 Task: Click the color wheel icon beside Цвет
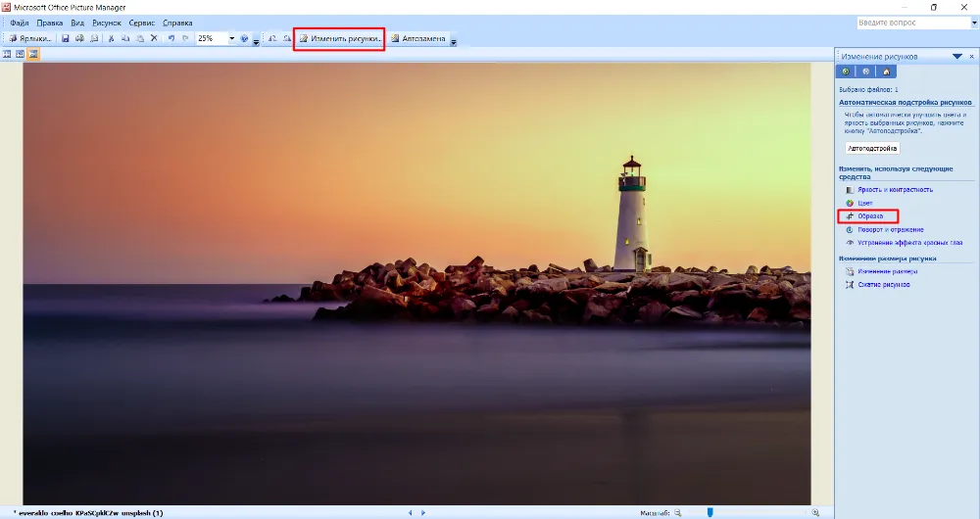coord(850,203)
